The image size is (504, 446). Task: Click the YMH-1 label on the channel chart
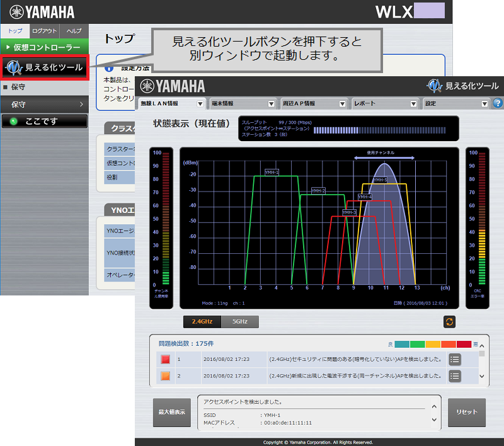[272, 172]
